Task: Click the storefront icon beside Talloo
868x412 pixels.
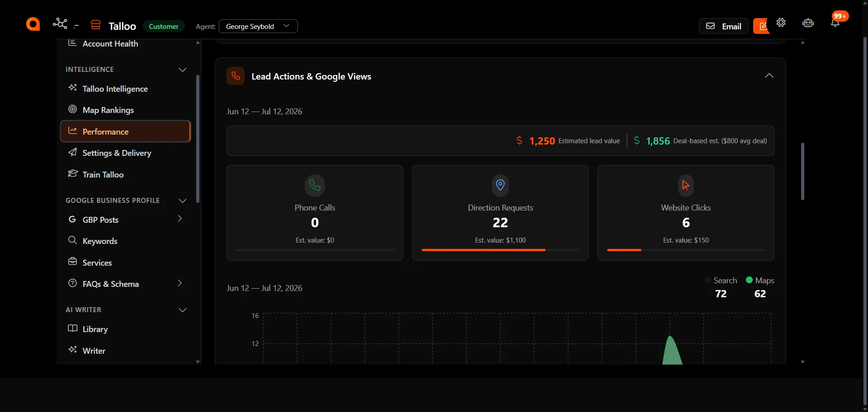Action: point(96,25)
